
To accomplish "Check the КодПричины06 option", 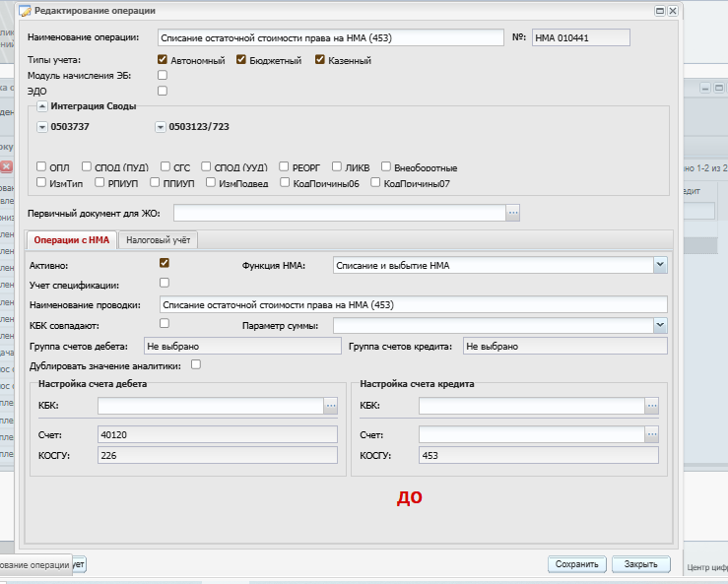I will click(x=285, y=182).
